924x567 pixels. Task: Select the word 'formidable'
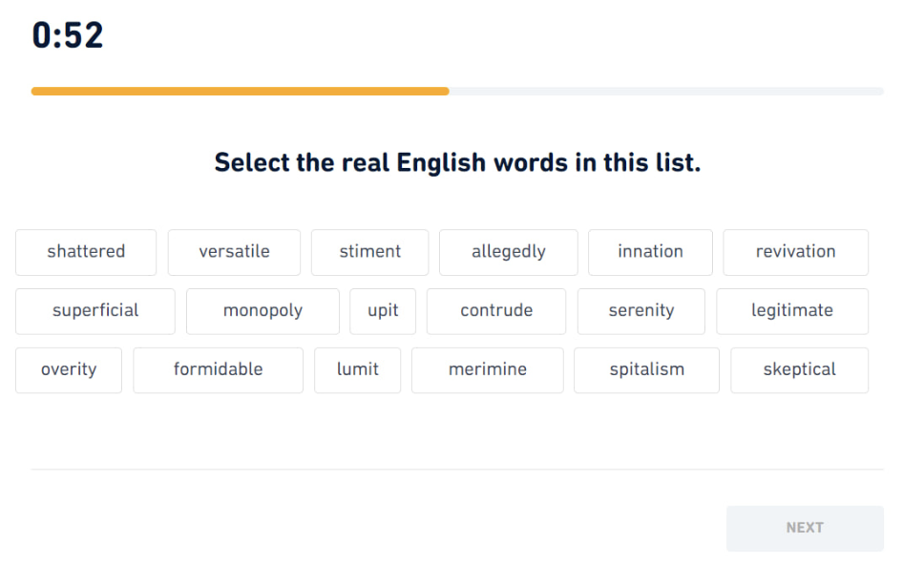coord(218,370)
